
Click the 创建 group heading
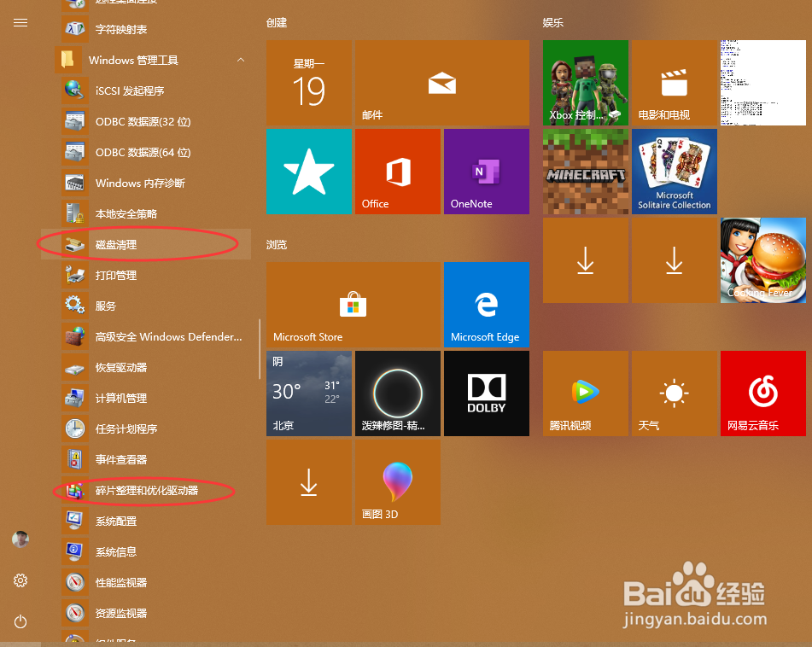point(277,23)
